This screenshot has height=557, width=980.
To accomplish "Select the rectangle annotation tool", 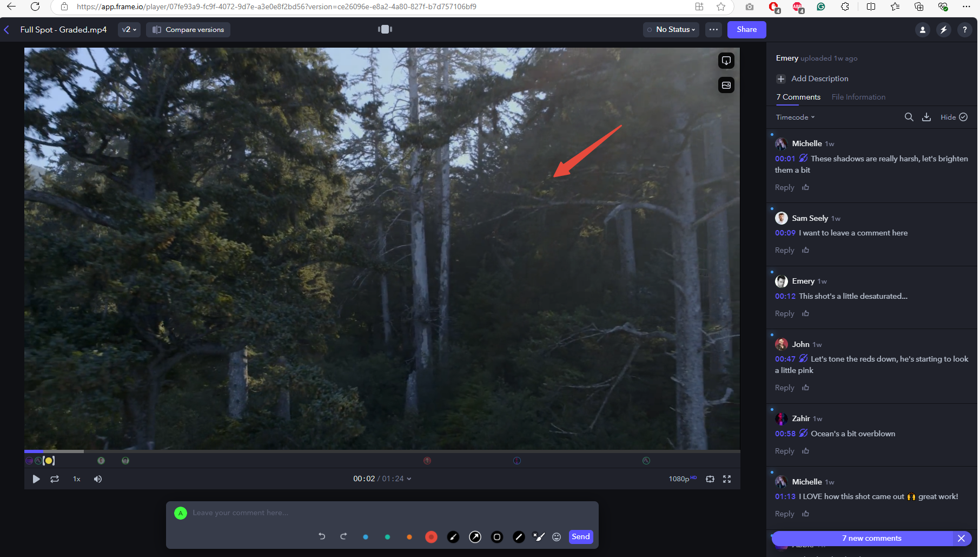I will [497, 537].
